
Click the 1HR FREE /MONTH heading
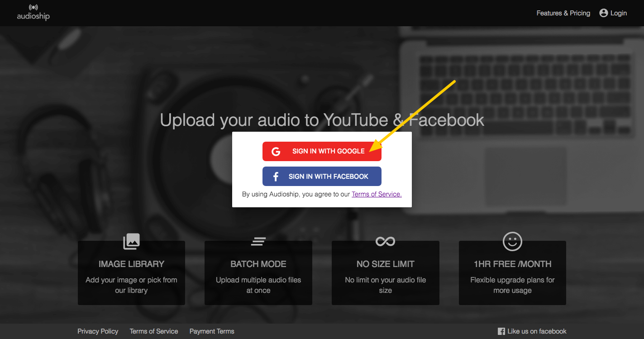tap(512, 264)
